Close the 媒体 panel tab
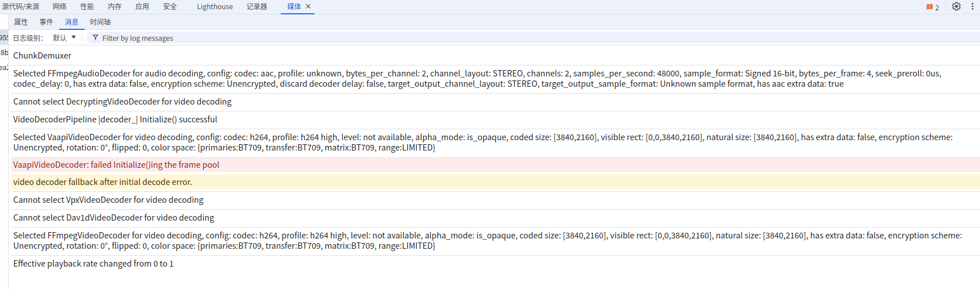Image resolution: width=980 pixels, height=289 pixels. [308, 6]
